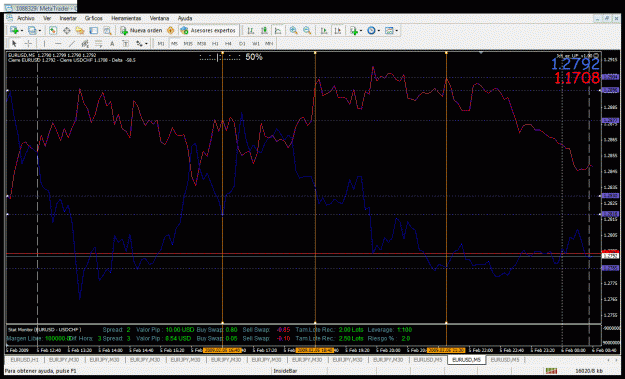Open the Archivo menu
Image resolution: width=625 pixels, height=379 pixels.
(x=26, y=18)
